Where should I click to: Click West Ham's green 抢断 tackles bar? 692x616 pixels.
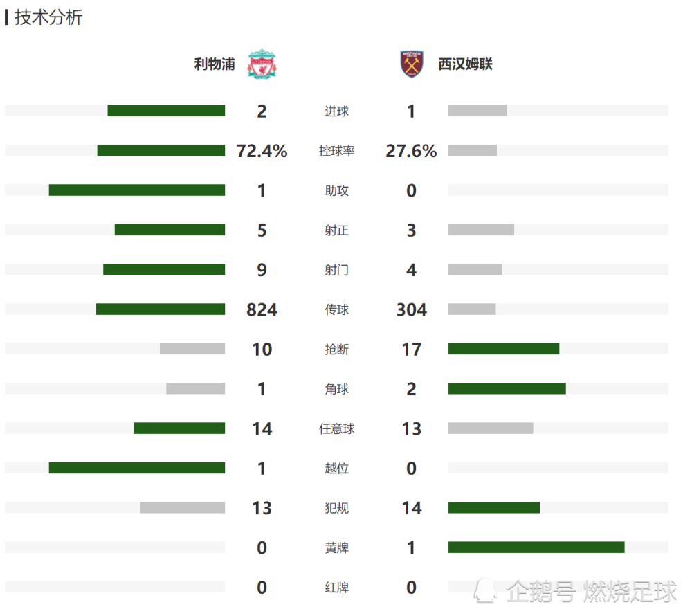(504, 349)
